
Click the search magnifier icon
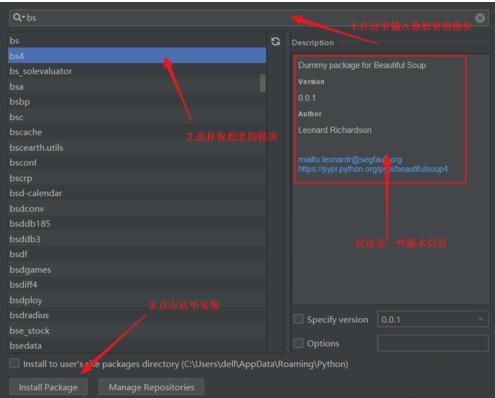17,17
